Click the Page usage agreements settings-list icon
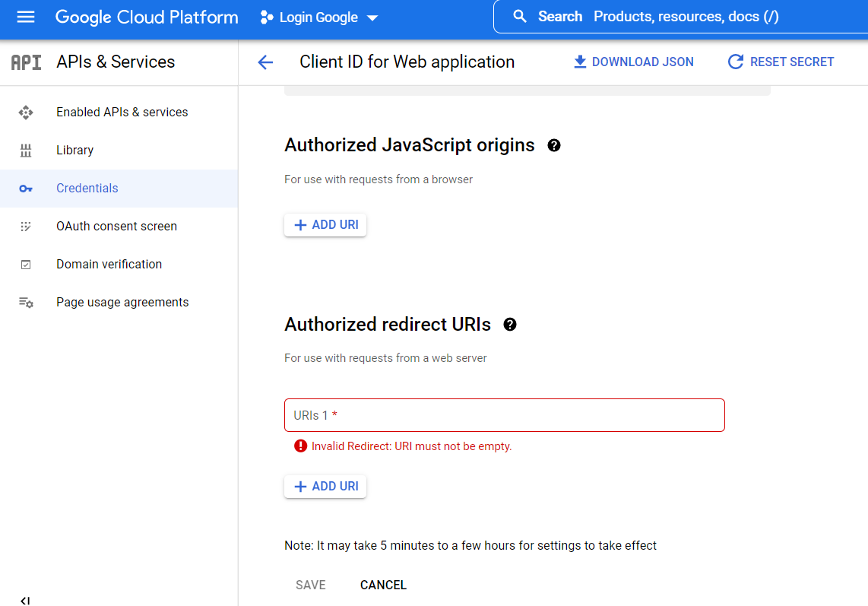This screenshot has height=606, width=868. click(x=26, y=303)
